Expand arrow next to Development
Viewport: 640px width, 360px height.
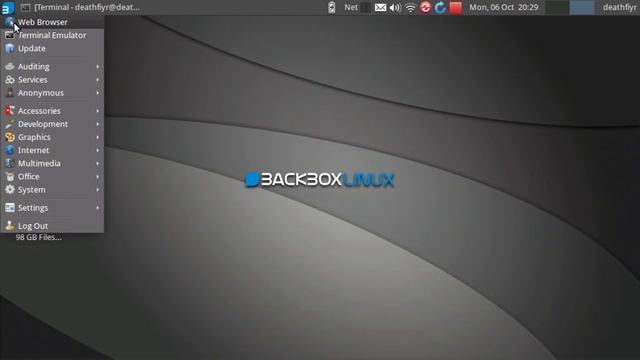[98, 124]
